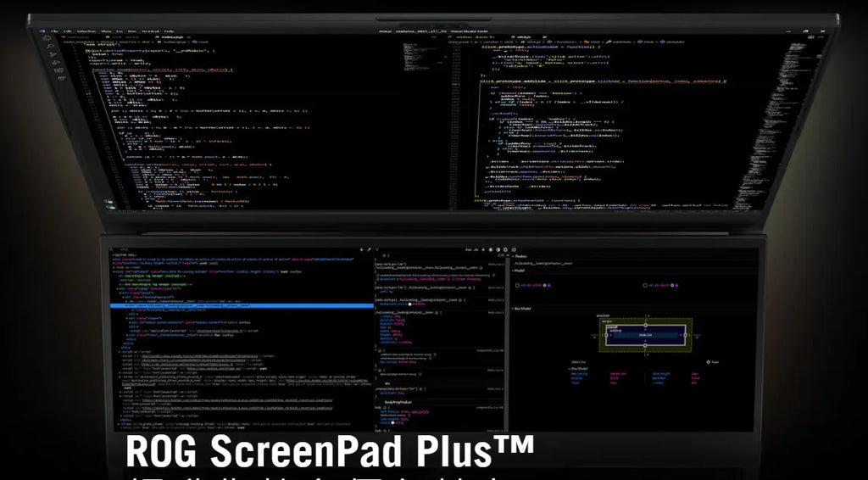
Task: Open the editor More Actions ellipsis icon
Action: (820, 37)
